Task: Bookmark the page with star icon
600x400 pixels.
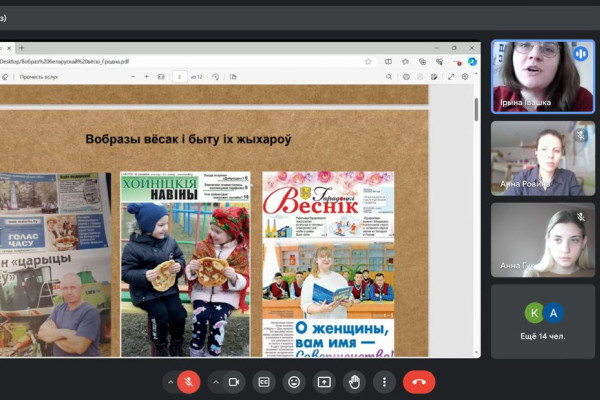Action: tap(369, 61)
